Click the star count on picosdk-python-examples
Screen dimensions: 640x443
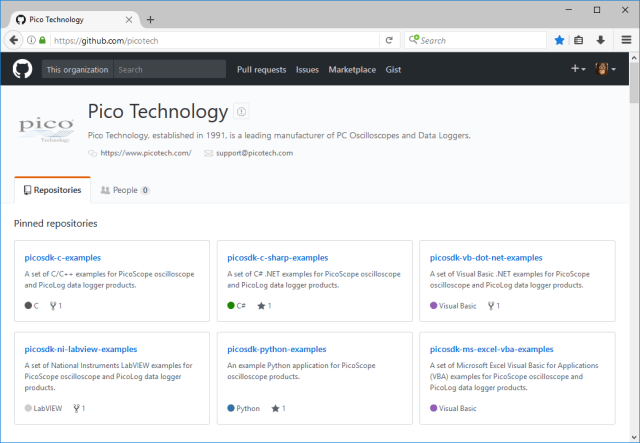[278, 408]
